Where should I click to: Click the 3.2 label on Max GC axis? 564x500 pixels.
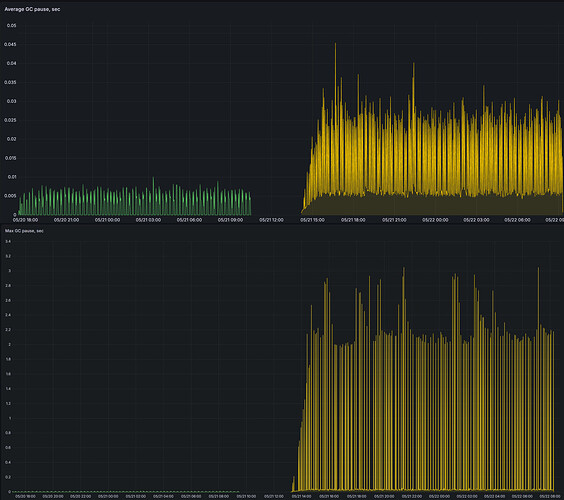click(8, 256)
